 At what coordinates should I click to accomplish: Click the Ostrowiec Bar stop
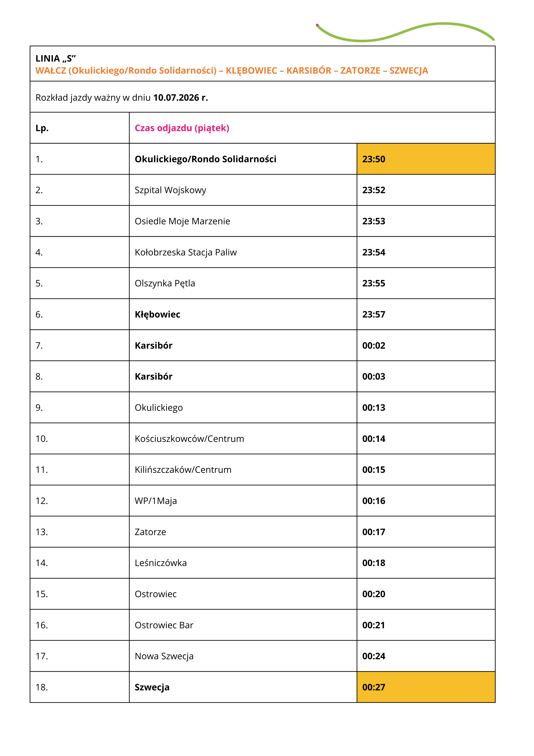pos(164,625)
